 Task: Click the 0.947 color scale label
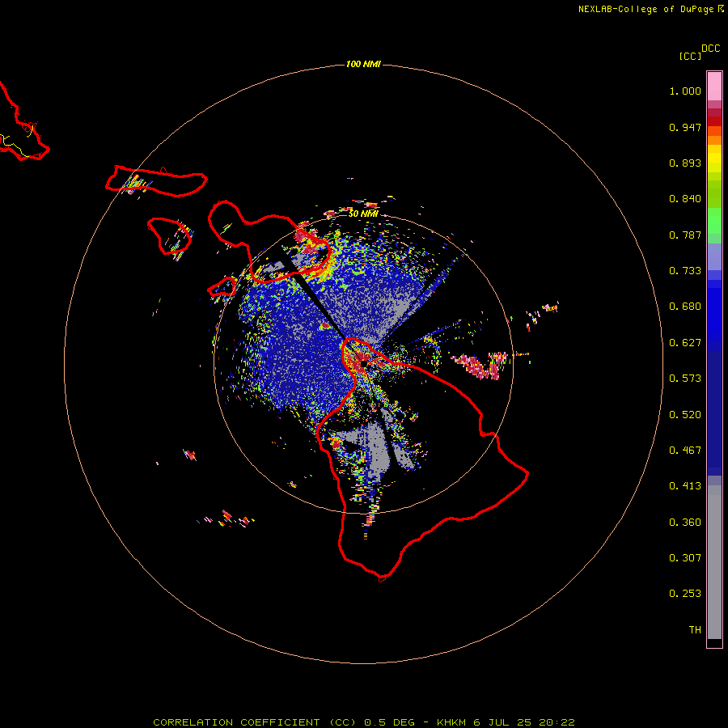(x=685, y=127)
